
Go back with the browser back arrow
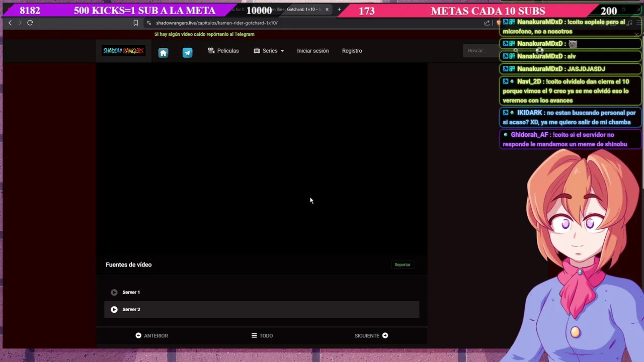tap(10, 23)
